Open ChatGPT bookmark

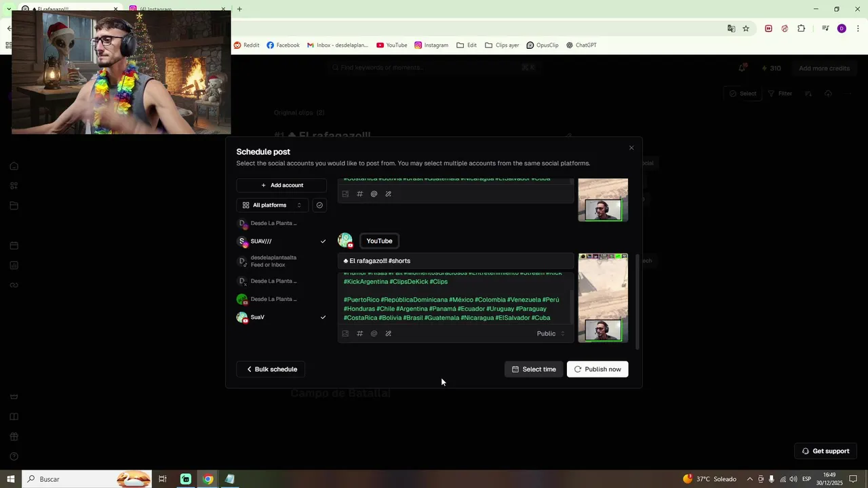coord(581,45)
